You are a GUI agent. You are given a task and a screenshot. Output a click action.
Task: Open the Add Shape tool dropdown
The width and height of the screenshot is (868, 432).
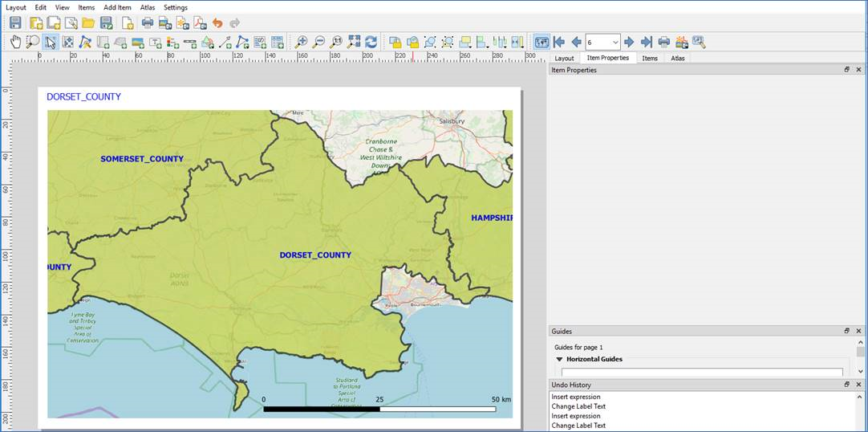208,42
